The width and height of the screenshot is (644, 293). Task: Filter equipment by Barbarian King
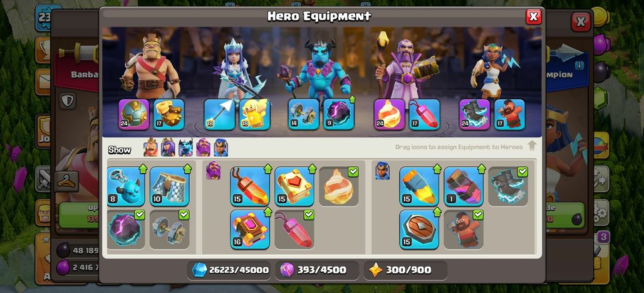coord(151,147)
